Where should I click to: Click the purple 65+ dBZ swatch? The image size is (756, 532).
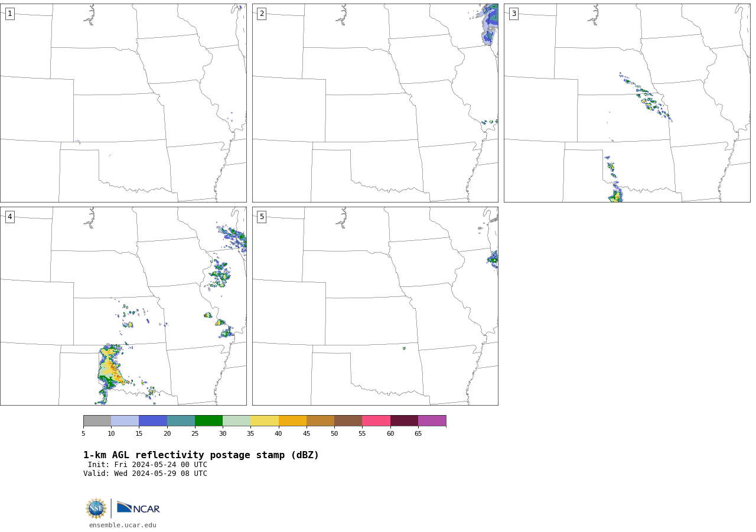coord(432,420)
